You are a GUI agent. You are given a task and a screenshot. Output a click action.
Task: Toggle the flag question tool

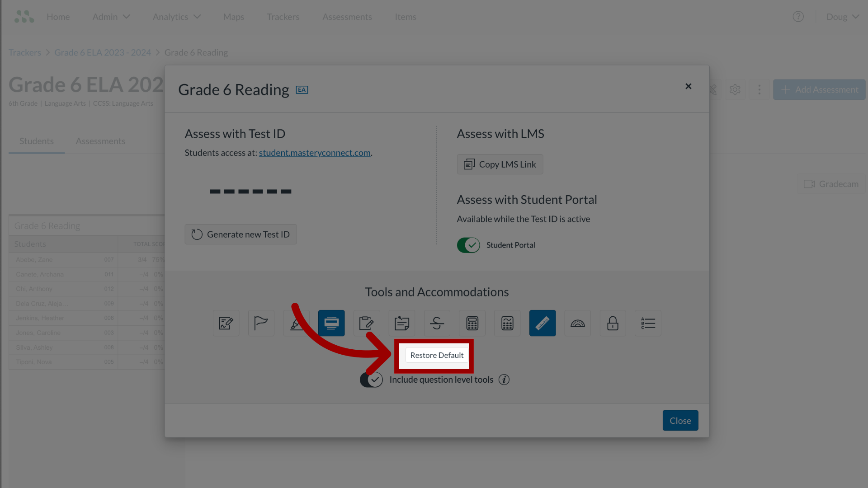click(x=261, y=323)
